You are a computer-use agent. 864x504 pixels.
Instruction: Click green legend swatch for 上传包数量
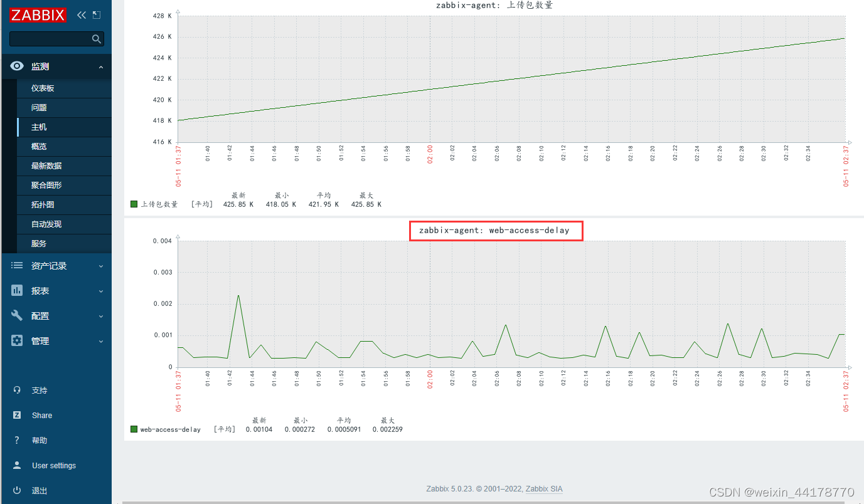(x=134, y=204)
